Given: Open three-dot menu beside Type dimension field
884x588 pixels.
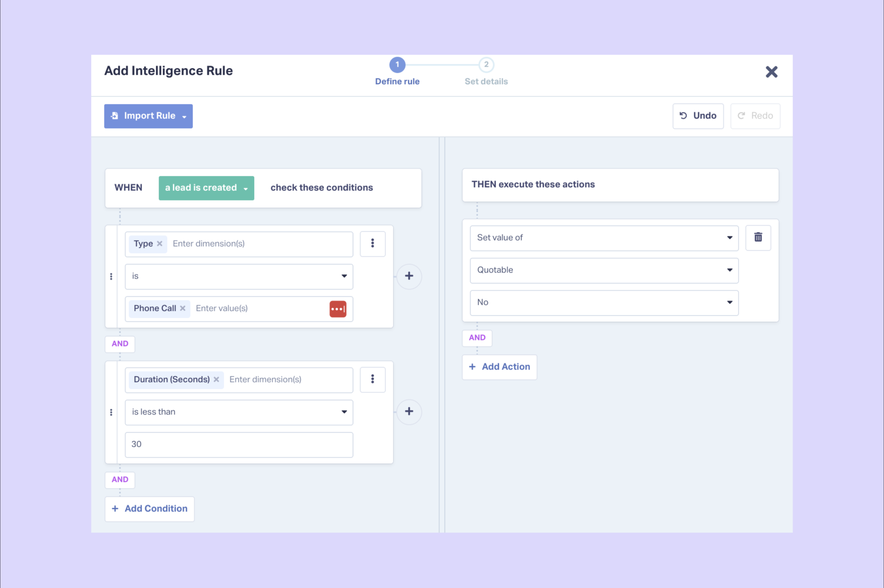Looking at the screenshot, I should [373, 244].
